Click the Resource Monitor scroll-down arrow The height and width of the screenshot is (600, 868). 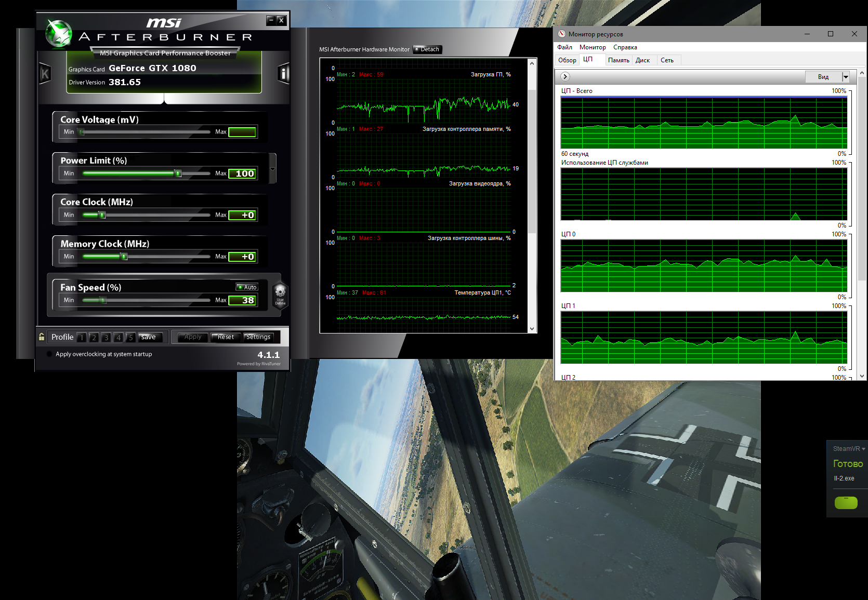[862, 376]
